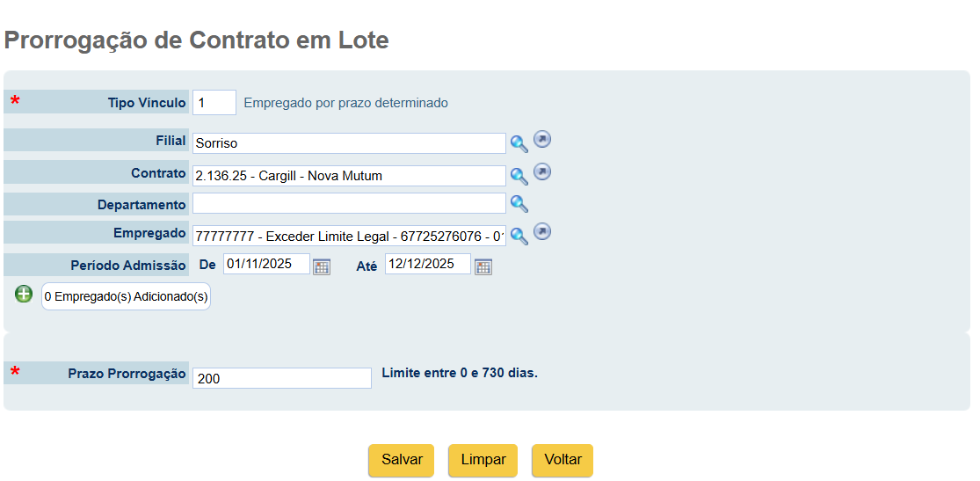The image size is (980, 481).
Task: Click the De admission date field
Action: [x=267, y=264]
